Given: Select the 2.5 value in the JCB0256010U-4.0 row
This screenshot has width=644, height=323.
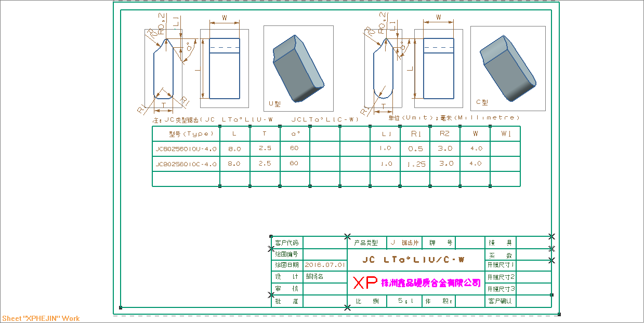Looking at the screenshot, I should 265,149.
